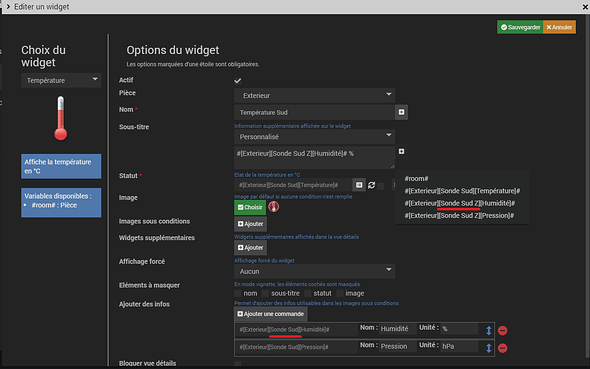Click the large thermometer widget icon
590x369 pixels.
(61, 118)
